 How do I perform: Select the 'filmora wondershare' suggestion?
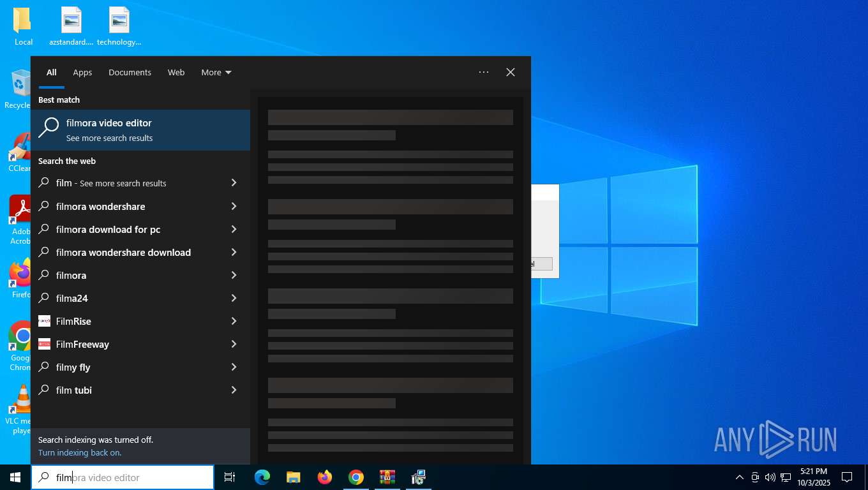pyautogui.click(x=100, y=206)
